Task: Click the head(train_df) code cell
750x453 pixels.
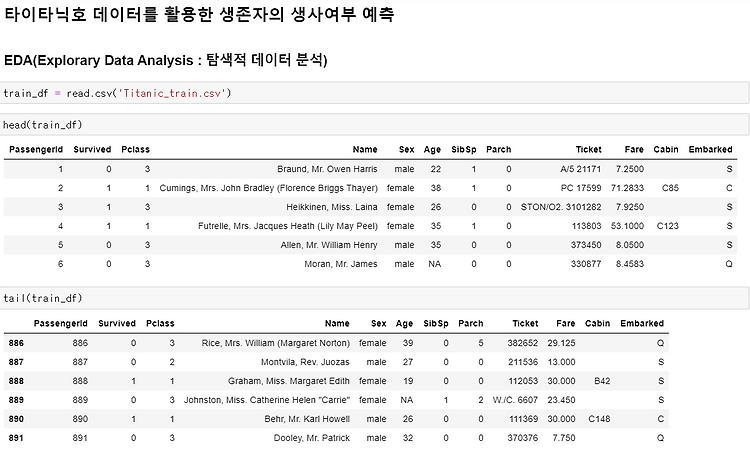Action: click(375, 125)
